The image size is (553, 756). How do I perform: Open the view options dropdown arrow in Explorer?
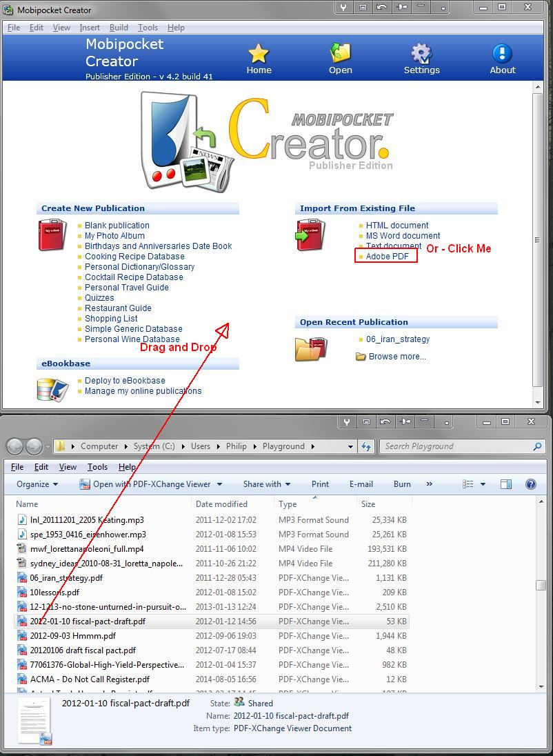[483, 484]
